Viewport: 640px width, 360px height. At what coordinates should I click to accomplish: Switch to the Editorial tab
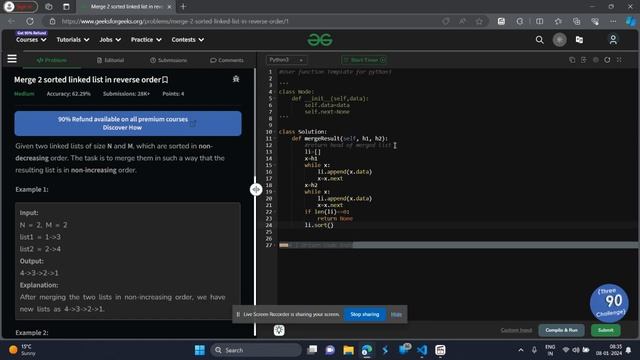click(110, 60)
